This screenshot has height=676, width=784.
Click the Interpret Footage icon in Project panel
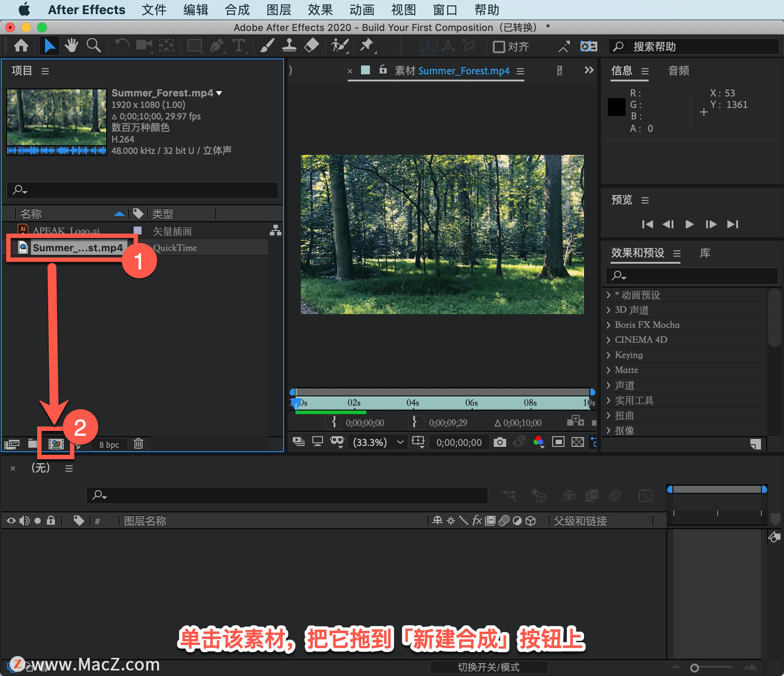pos(12,444)
